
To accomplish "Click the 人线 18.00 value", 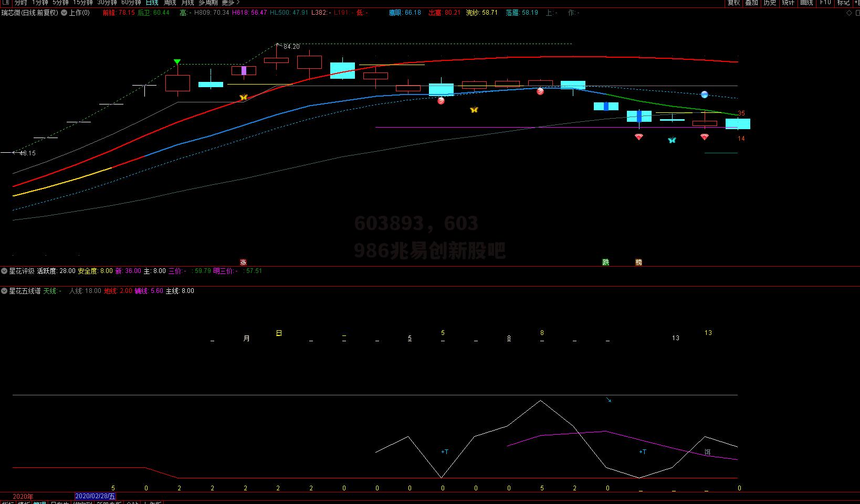I will click(85, 291).
